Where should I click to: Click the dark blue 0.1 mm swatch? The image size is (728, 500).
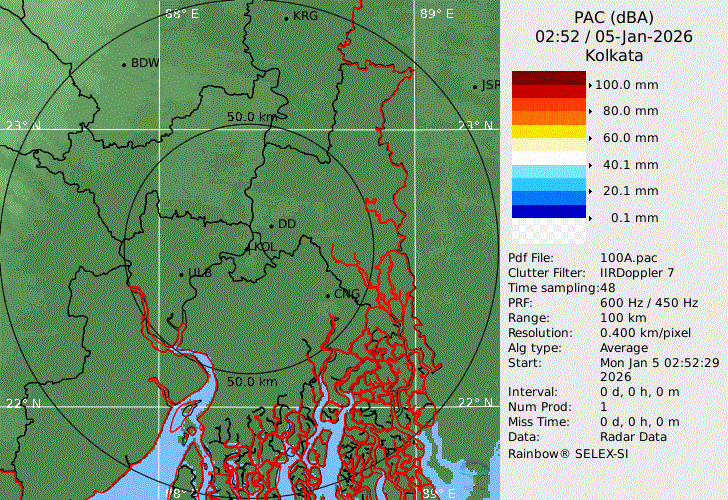548,211
